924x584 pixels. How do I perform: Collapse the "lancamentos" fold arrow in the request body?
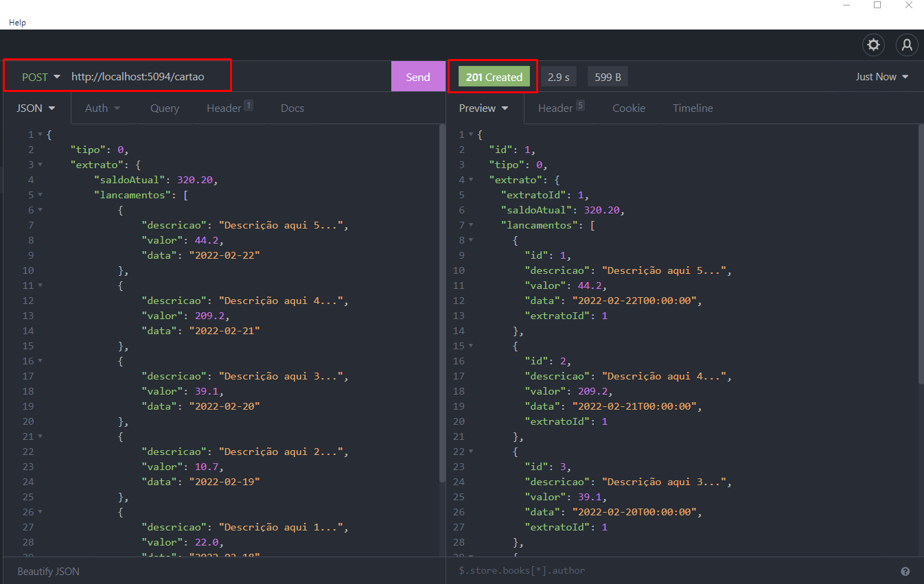click(41, 195)
